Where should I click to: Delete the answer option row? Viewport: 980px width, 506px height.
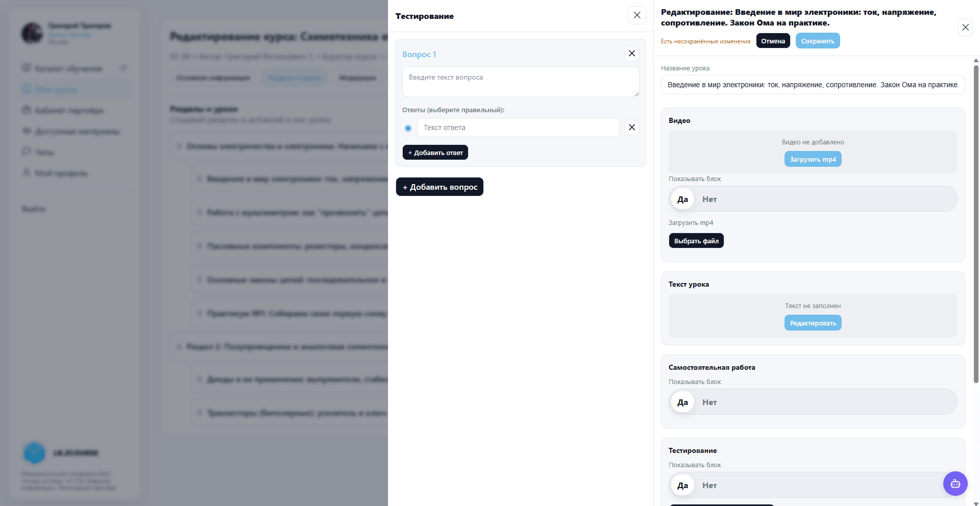631,128
